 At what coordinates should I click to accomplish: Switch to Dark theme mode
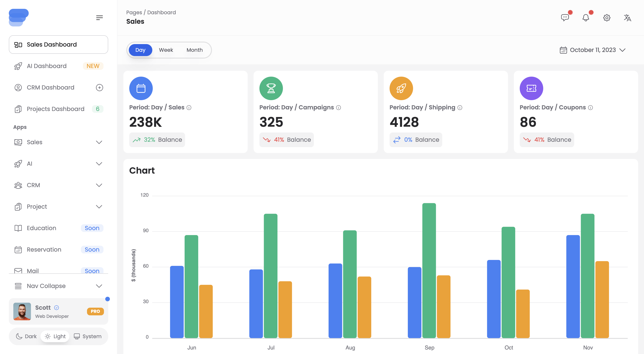click(26, 336)
